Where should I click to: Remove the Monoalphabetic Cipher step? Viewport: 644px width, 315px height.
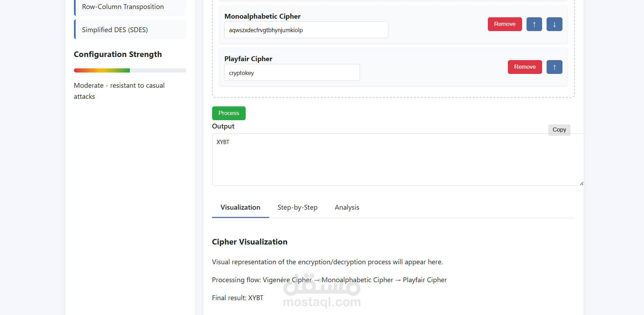(505, 24)
